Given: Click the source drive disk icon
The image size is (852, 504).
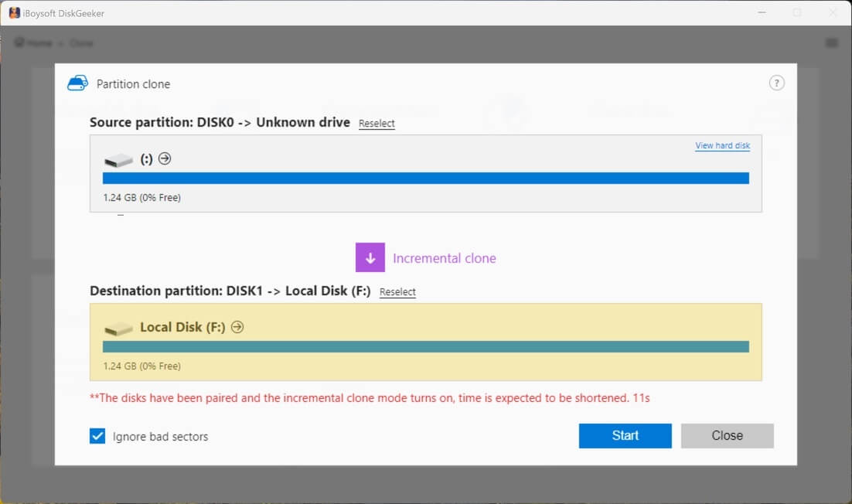Looking at the screenshot, I should [118, 160].
